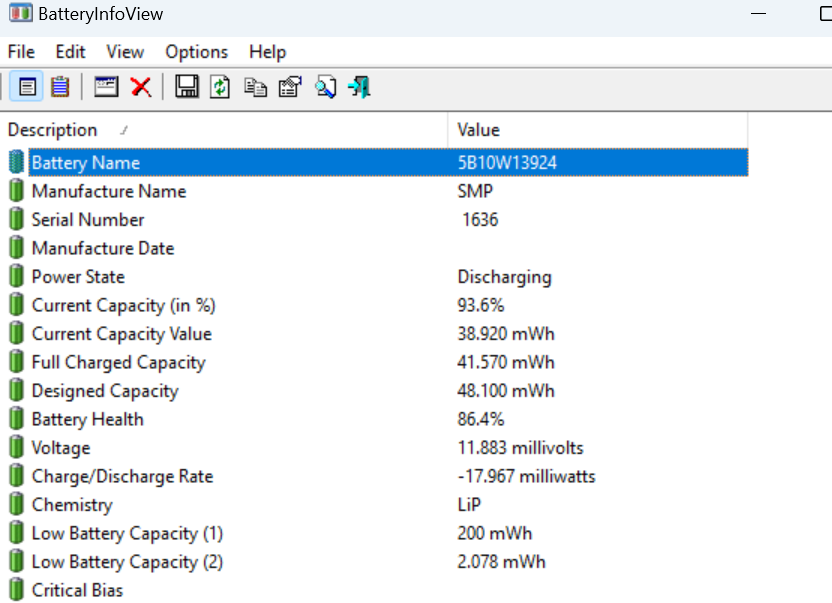Click the 48.100 mWh designed capacity value
The width and height of the screenshot is (832, 603).
pos(506,391)
